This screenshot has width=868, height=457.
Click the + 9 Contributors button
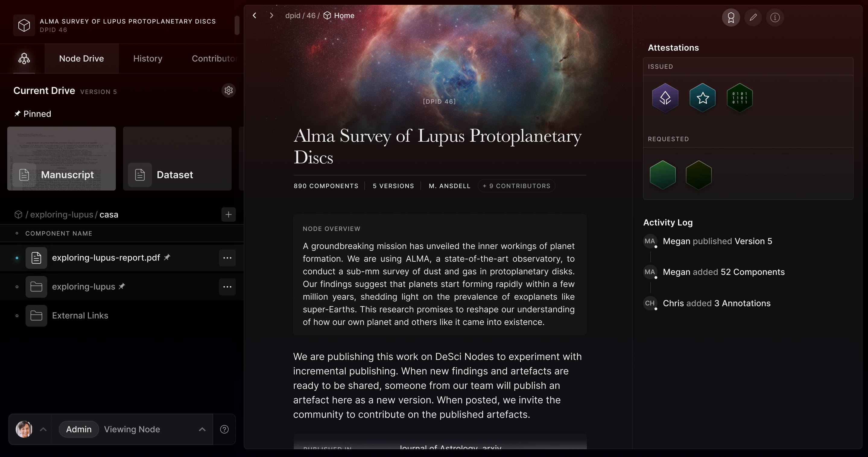(516, 186)
